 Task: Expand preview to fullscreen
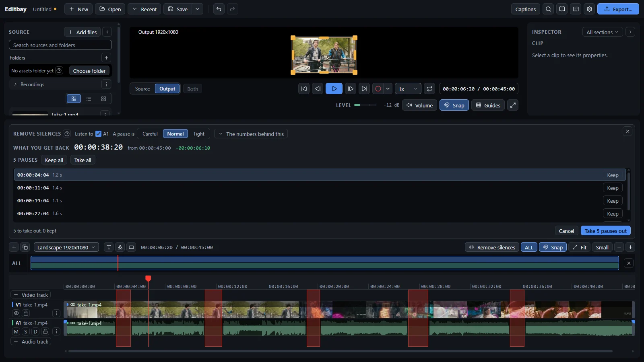click(x=513, y=105)
